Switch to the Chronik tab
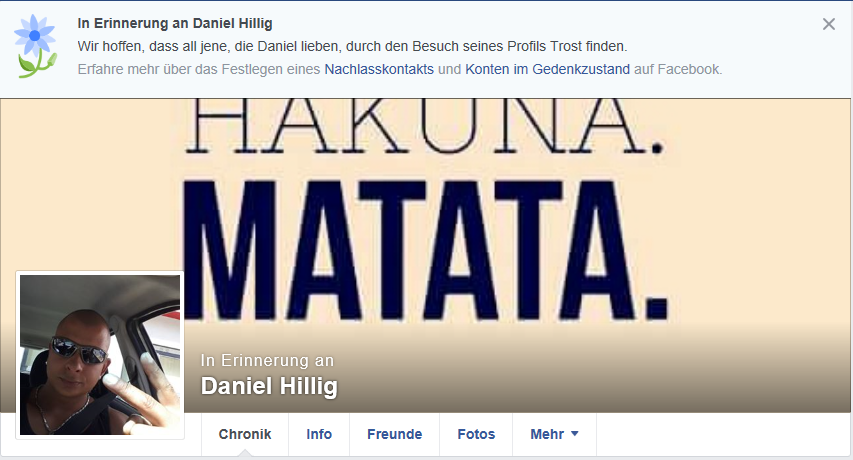The height and width of the screenshot is (460, 853). [x=245, y=434]
